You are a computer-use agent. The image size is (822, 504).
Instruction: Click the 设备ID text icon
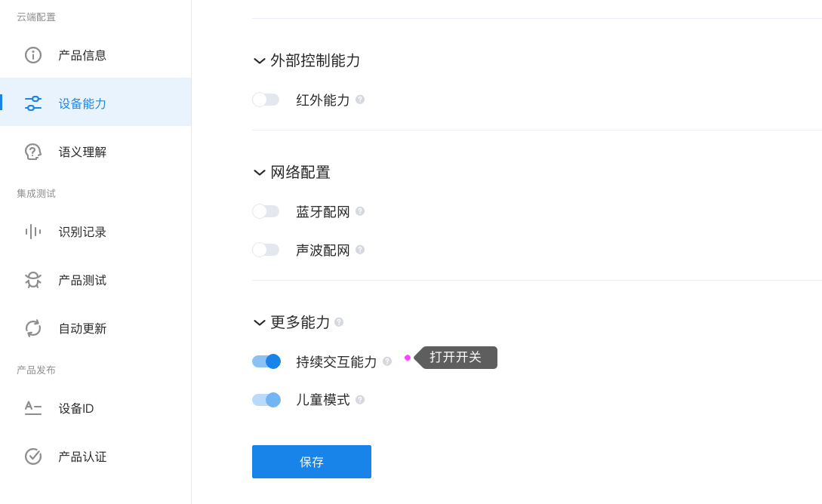point(33,408)
